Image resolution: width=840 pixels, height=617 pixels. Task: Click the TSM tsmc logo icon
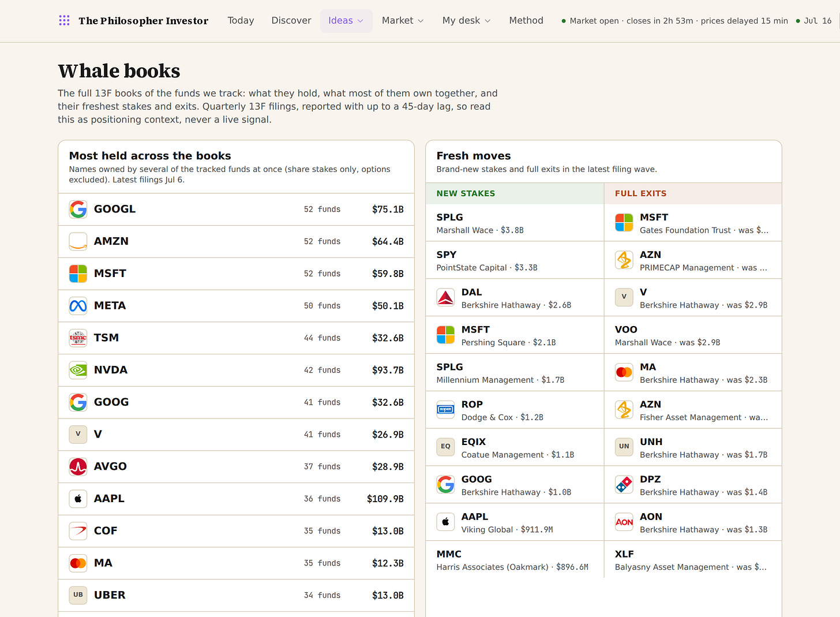(x=78, y=338)
